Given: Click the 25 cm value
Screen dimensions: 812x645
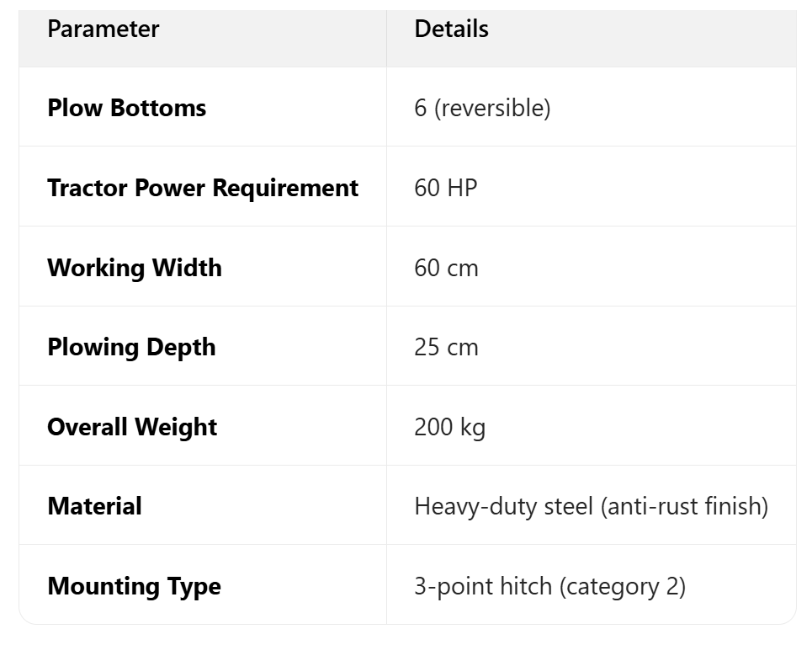Looking at the screenshot, I should pyautogui.click(x=446, y=347).
